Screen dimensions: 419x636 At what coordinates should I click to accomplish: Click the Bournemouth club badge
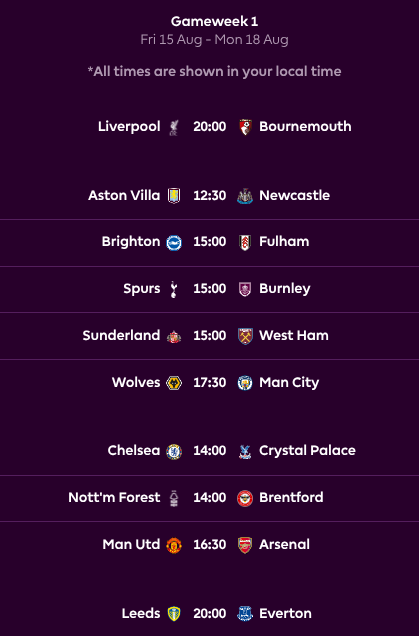click(245, 127)
